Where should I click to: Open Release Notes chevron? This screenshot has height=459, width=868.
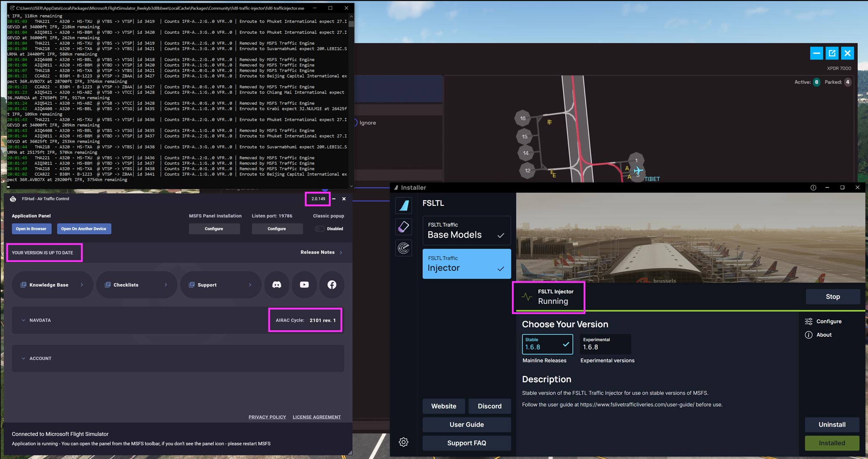[x=341, y=252]
